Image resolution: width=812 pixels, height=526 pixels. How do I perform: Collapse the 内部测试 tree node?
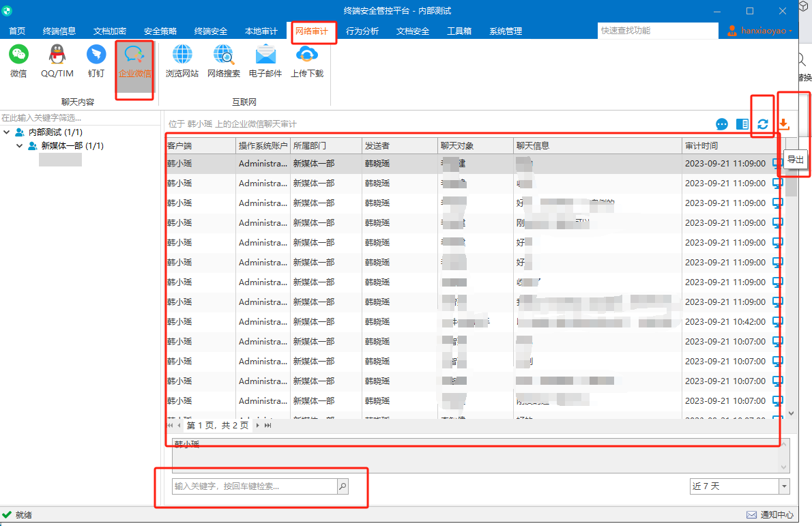[x=7, y=132]
